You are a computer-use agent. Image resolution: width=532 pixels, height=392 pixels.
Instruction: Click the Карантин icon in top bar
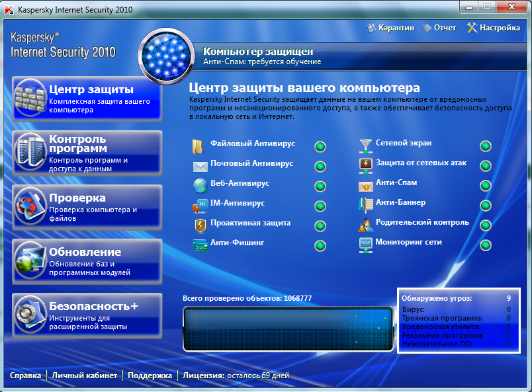(x=371, y=28)
